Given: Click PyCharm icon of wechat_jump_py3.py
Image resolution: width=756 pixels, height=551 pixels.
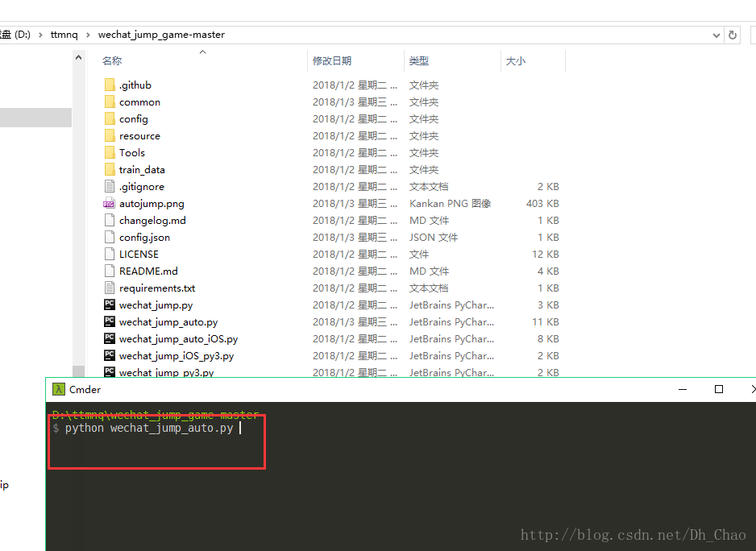Looking at the screenshot, I should pyautogui.click(x=110, y=371).
